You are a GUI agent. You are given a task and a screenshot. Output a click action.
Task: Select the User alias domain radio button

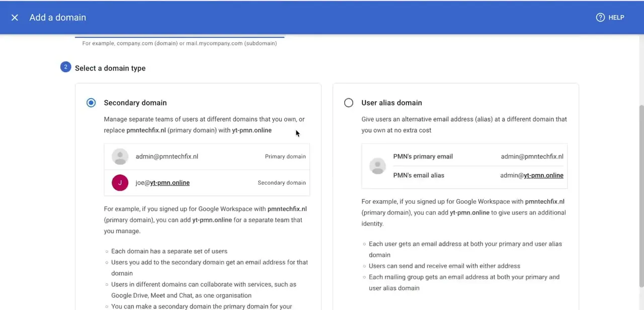coord(349,103)
